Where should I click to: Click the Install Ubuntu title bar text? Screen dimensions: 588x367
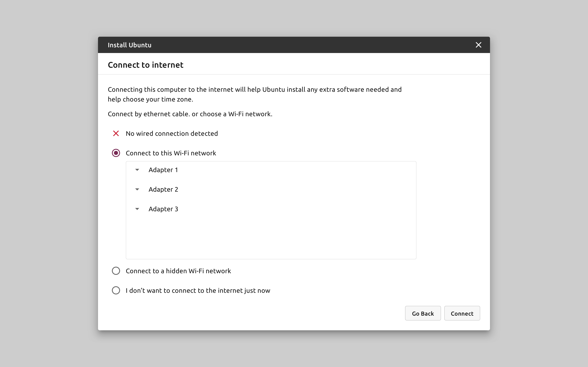[x=129, y=45]
